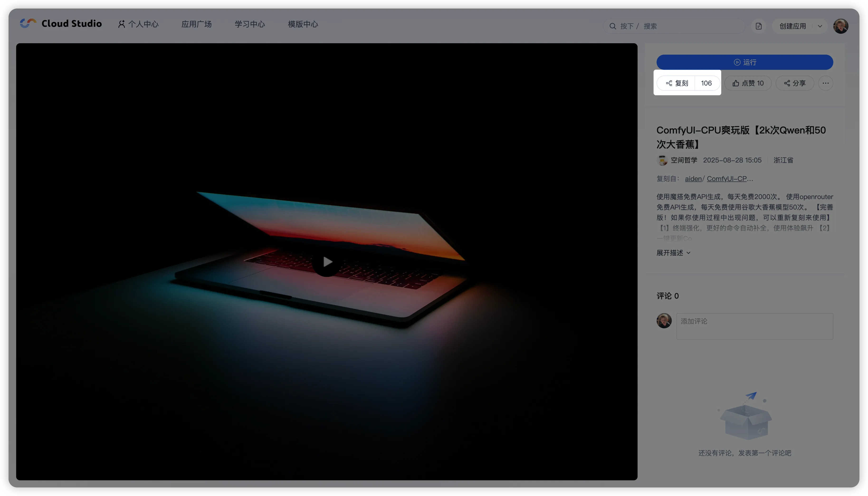Expand description with 展开描述
Viewport: 868px width, 496px height.
[673, 253]
